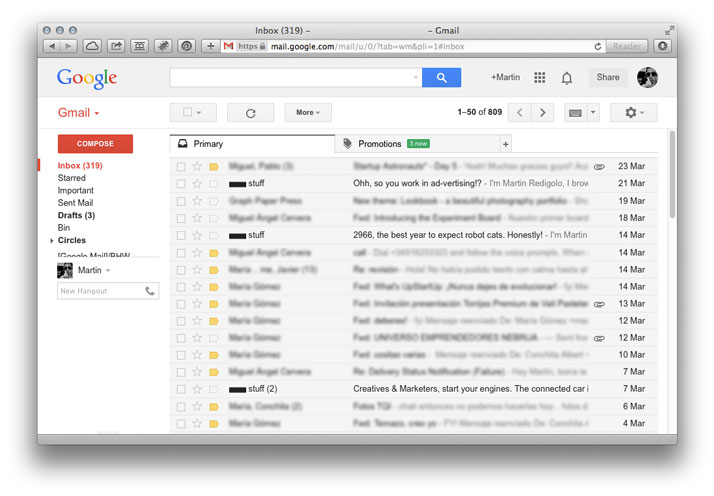Switch to the Promotions tab

pos(417,144)
